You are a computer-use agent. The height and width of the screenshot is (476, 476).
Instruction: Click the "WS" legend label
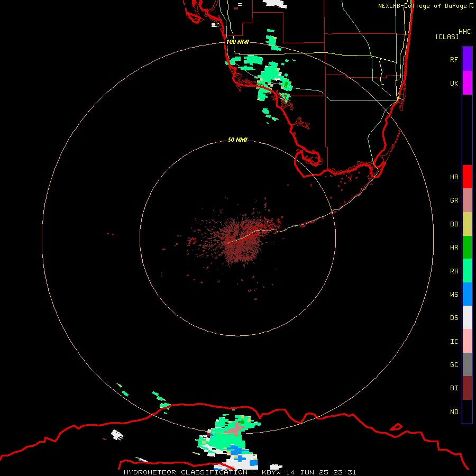(454, 294)
